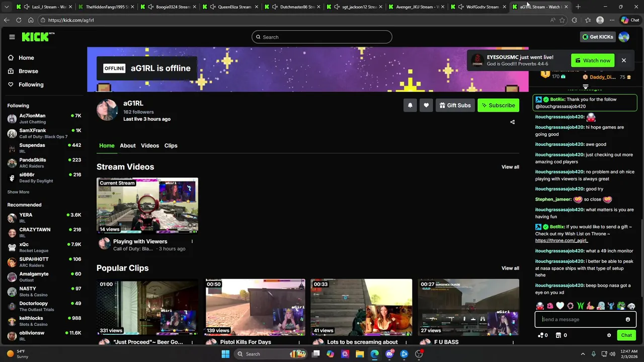Open options for F U BASS clip
Viewport: 644px width, 362px height.
click(513, 342)
